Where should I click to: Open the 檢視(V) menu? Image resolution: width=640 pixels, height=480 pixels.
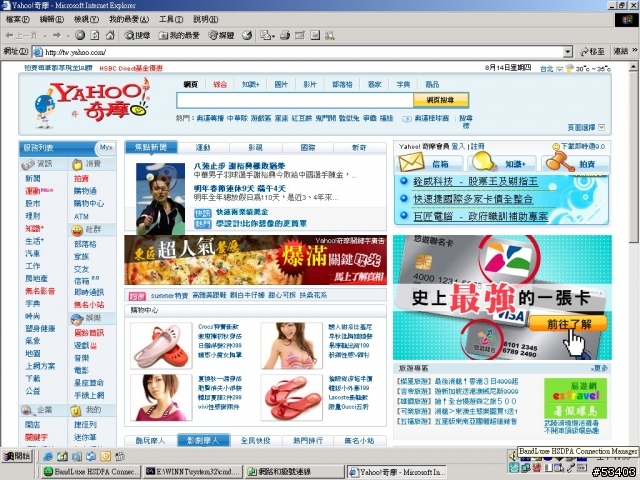tap(86, 19)
